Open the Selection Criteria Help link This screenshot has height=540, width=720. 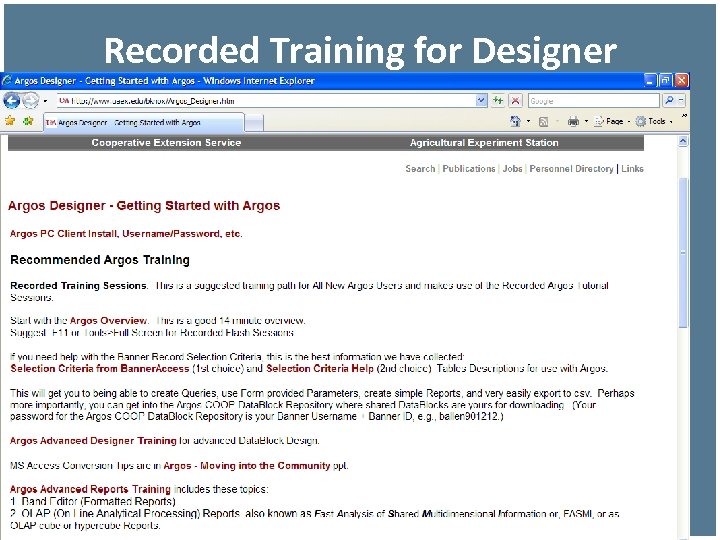[320, 368]
